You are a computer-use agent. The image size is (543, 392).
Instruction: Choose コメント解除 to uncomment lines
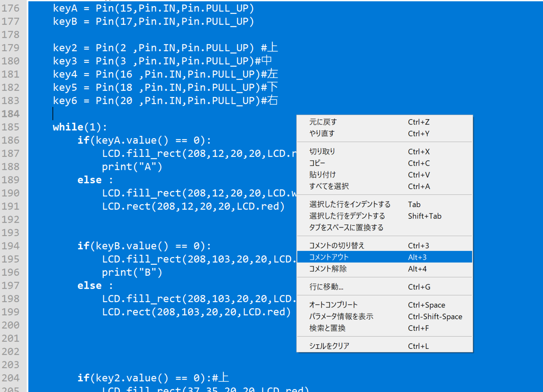click(328, 269)
